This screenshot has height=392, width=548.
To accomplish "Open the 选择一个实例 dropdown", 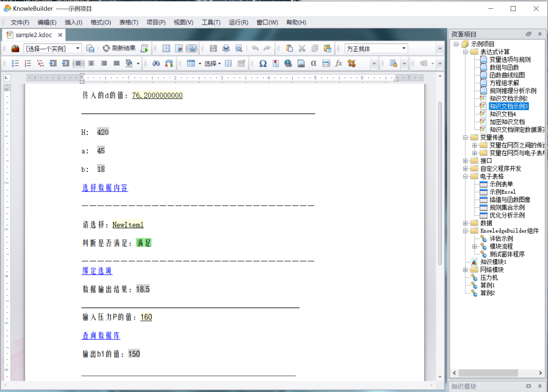I will pyautogui.click(x=78, y=49).
